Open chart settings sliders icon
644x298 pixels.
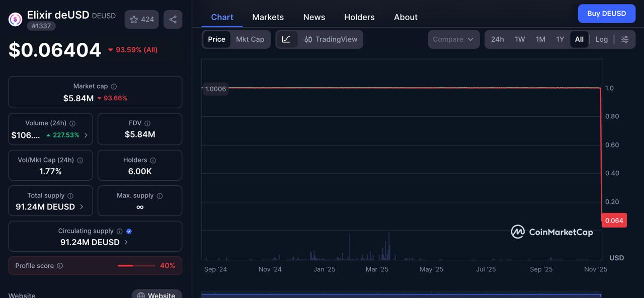pos(625,39)
